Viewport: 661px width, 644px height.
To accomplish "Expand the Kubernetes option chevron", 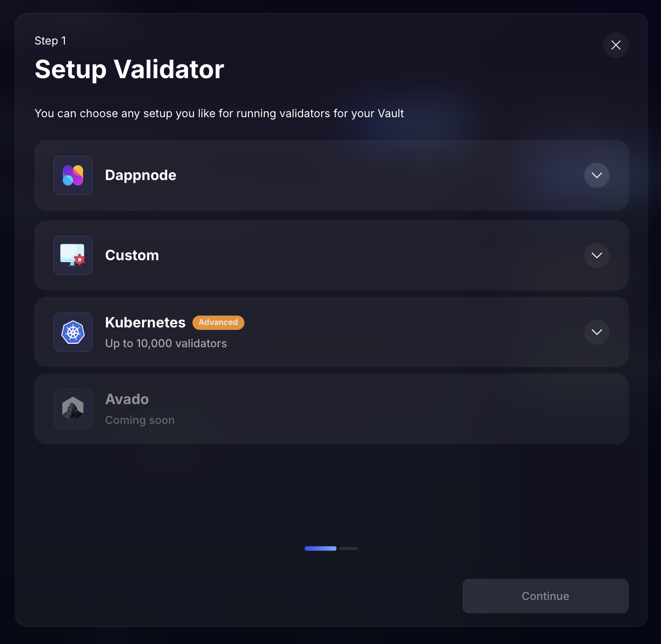I will coord(597,332).
